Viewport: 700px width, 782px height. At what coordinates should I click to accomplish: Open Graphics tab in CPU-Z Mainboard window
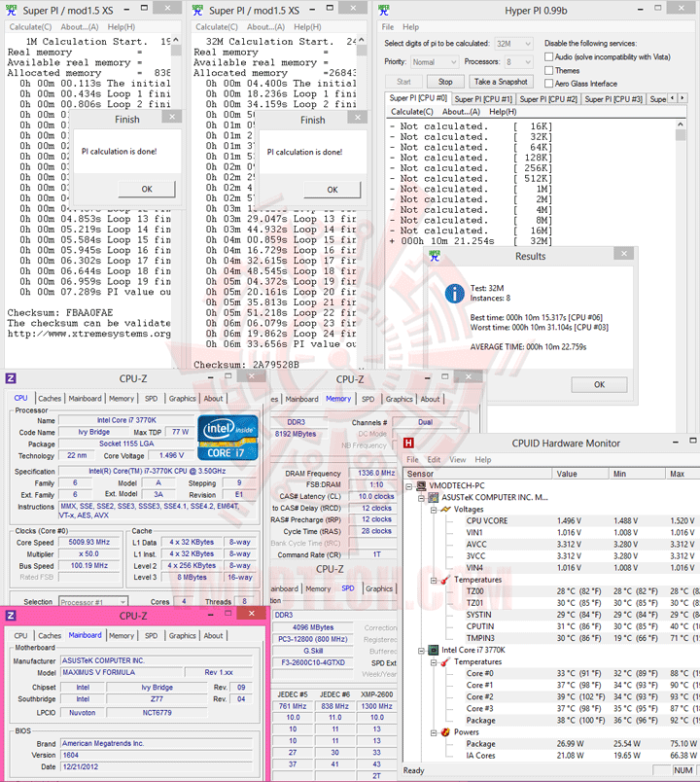tap(182, 635)
